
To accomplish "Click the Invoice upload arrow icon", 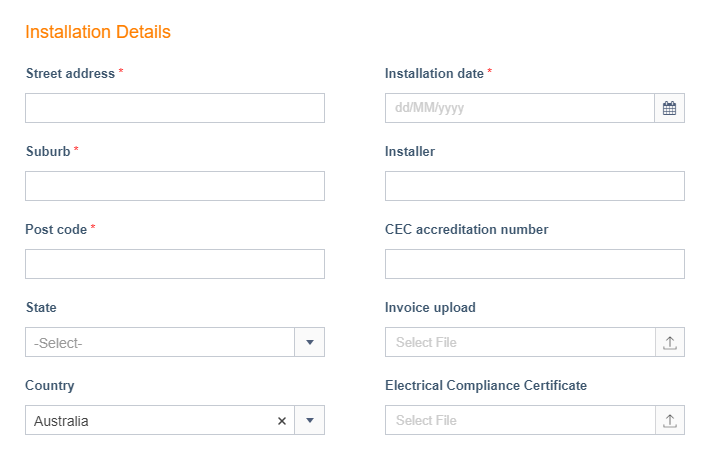I will point(669,342).
